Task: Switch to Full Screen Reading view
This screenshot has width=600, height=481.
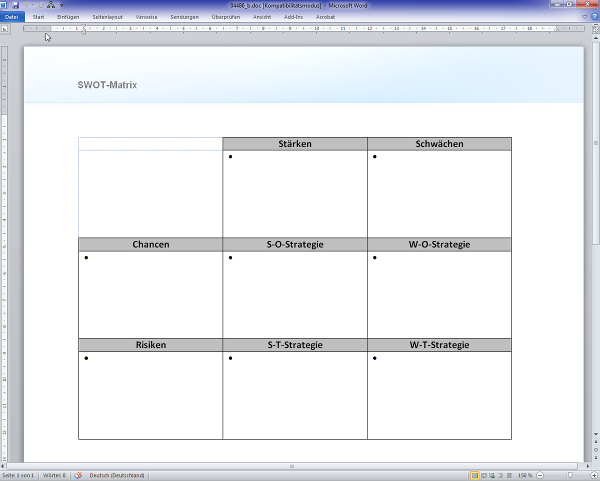Action: [x=485, y=476]
